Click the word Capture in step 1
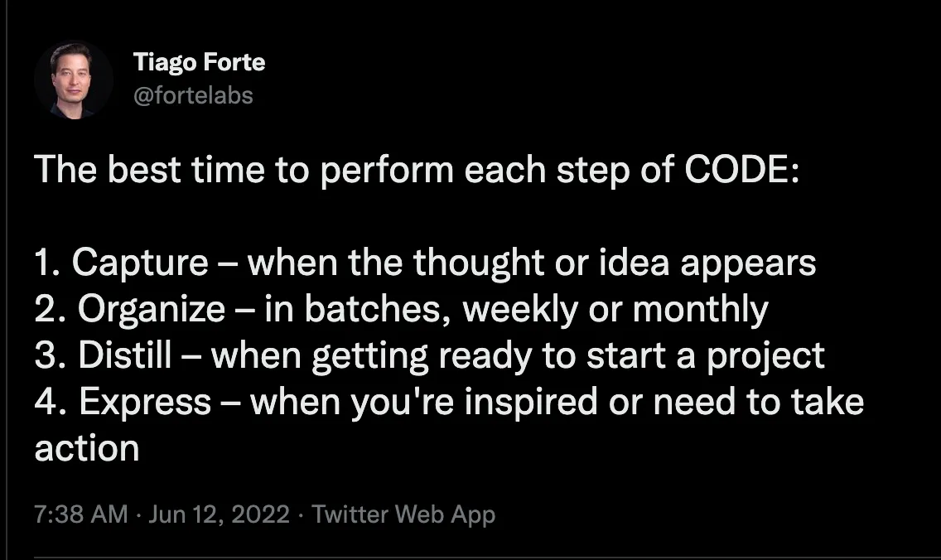 140,263
